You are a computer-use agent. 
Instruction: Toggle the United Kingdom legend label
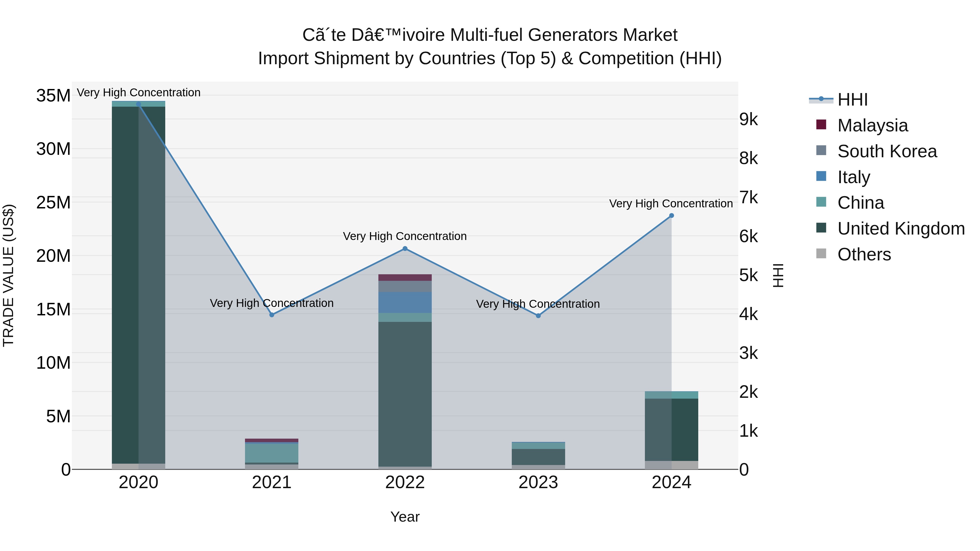[x=901, y=229]
